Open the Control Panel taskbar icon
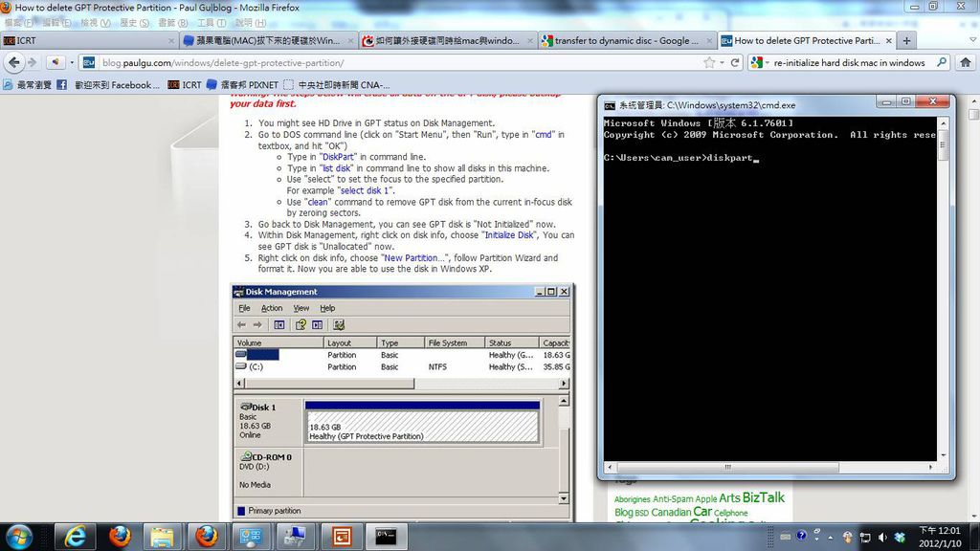The width and height of the screenshot is (980, 551). 252,537
